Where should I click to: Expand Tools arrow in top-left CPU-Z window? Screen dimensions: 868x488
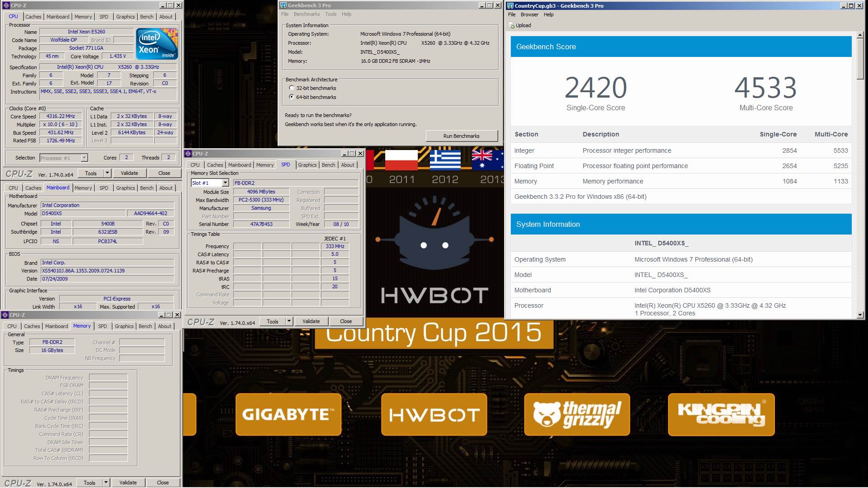click(107, 173)
